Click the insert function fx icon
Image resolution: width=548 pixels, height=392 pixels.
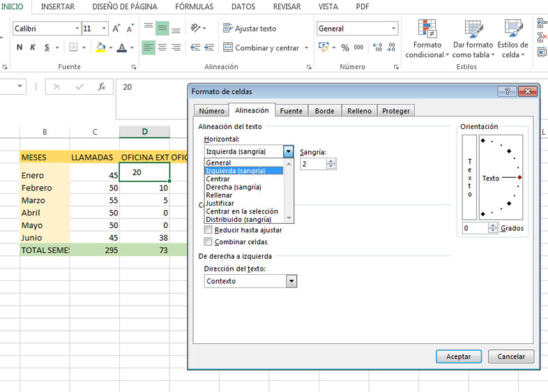[102, 86]
